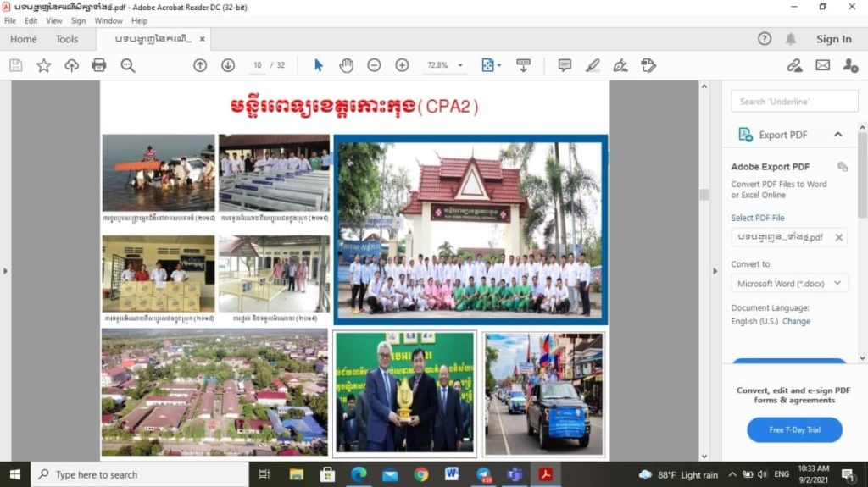Click the golden trophy award photo
Screen dimensions: 868x487
coord(404,394)
